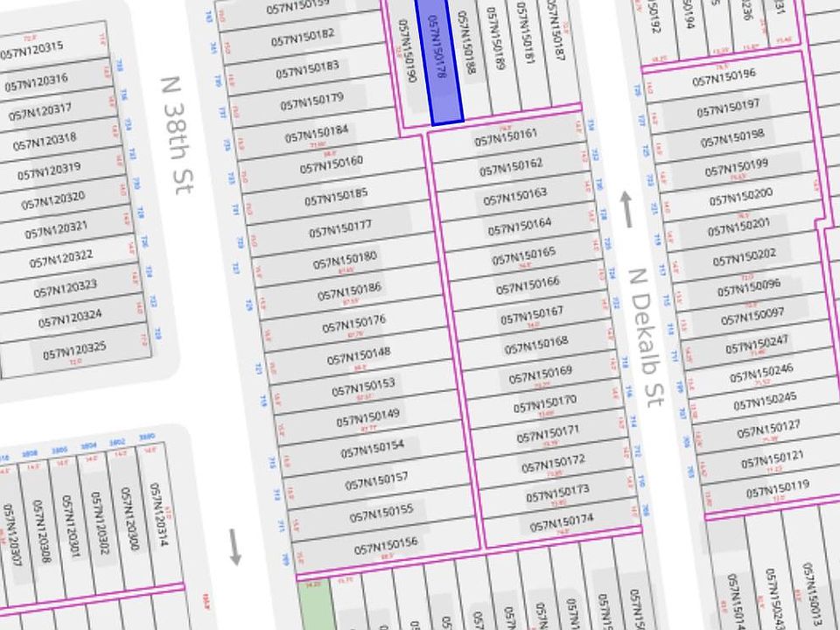Screen dimensions: 840x630
Task: Click parcel 057N150168
Action: [x=536, y=346]
